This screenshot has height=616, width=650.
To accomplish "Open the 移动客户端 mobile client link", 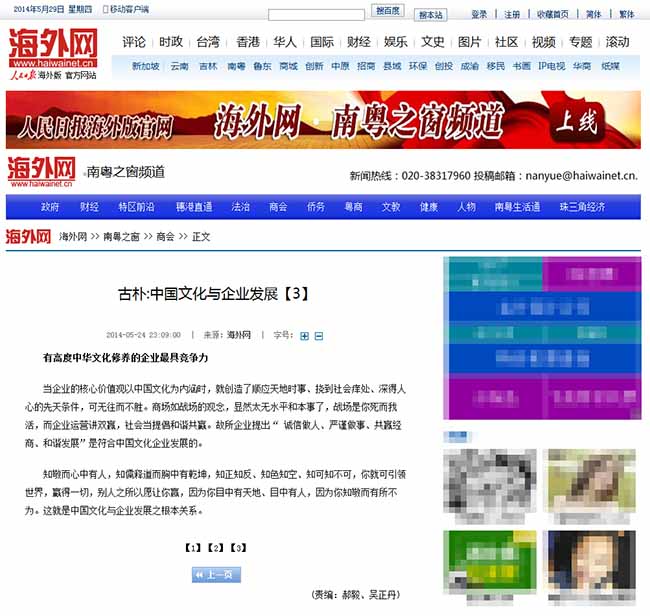I will 125,9.
